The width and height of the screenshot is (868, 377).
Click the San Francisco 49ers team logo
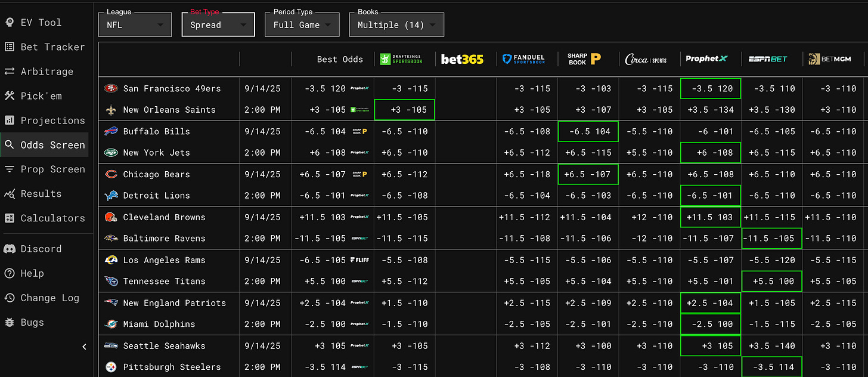pyautogui.click(x=111, y=88)
